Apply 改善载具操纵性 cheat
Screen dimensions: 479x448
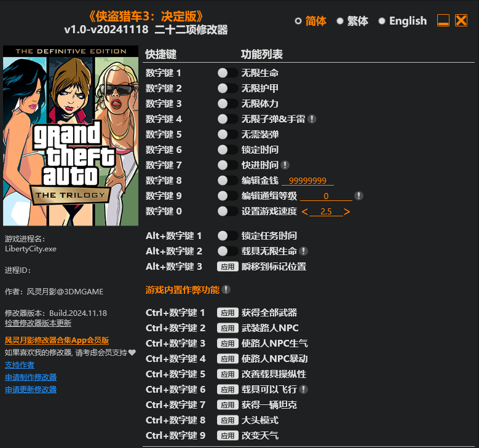click(x=228, y=374)
